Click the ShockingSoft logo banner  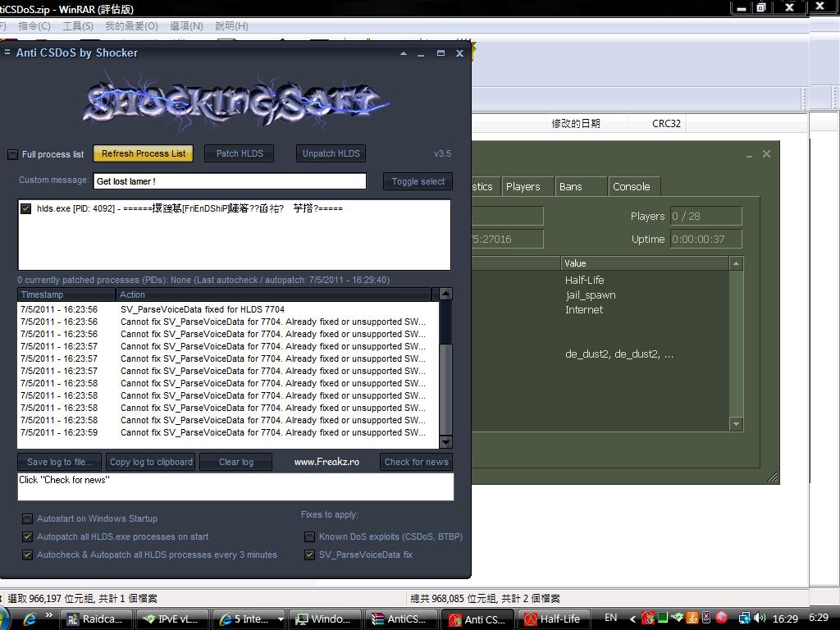(235, 102)
